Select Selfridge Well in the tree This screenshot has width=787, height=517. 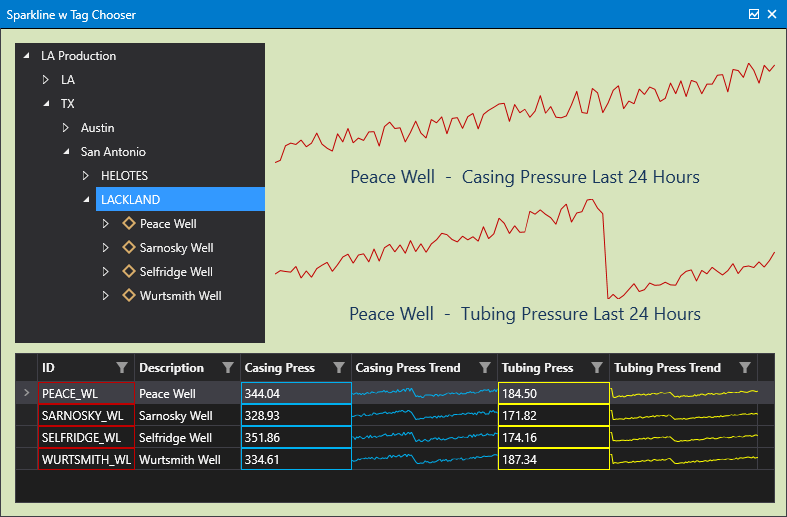176,272
